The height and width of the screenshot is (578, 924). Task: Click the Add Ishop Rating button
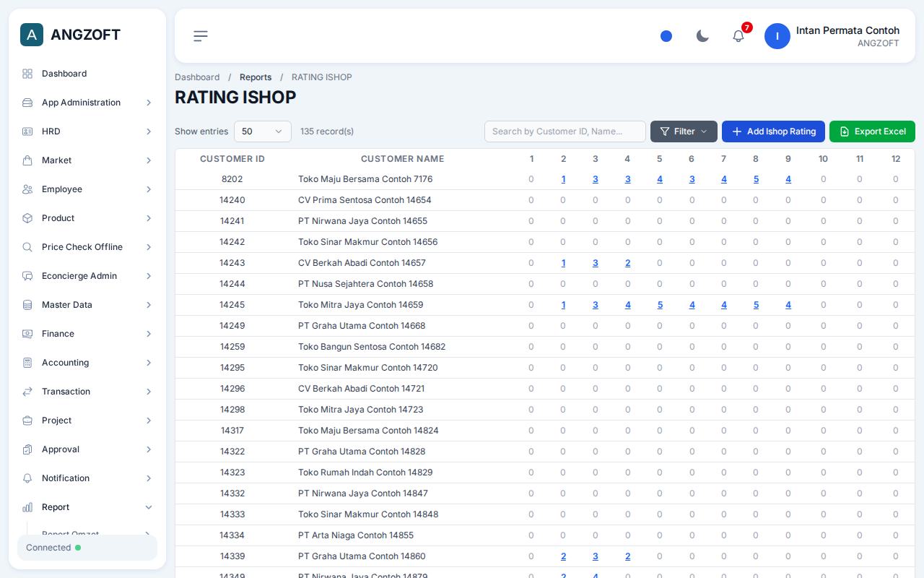773,131
